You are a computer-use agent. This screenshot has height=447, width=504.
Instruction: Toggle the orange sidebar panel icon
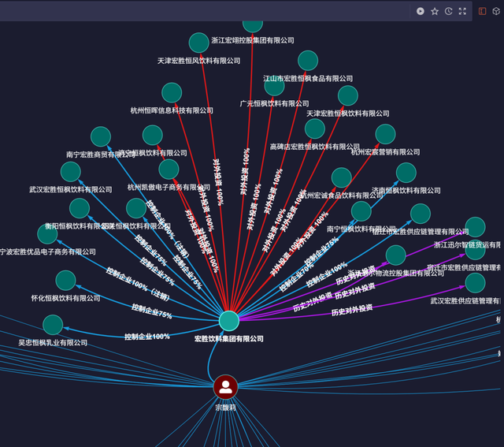(482, 11)
